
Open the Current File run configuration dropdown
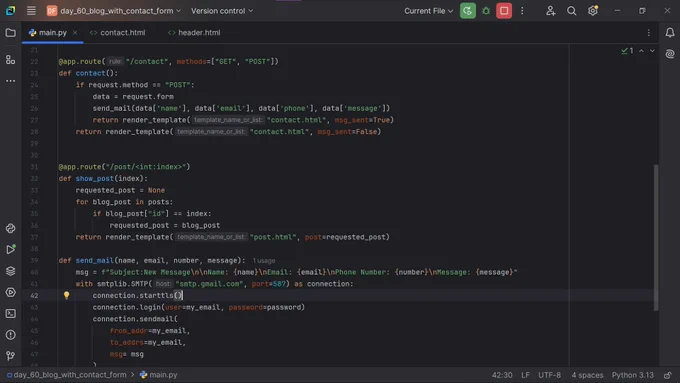(428, 11)
